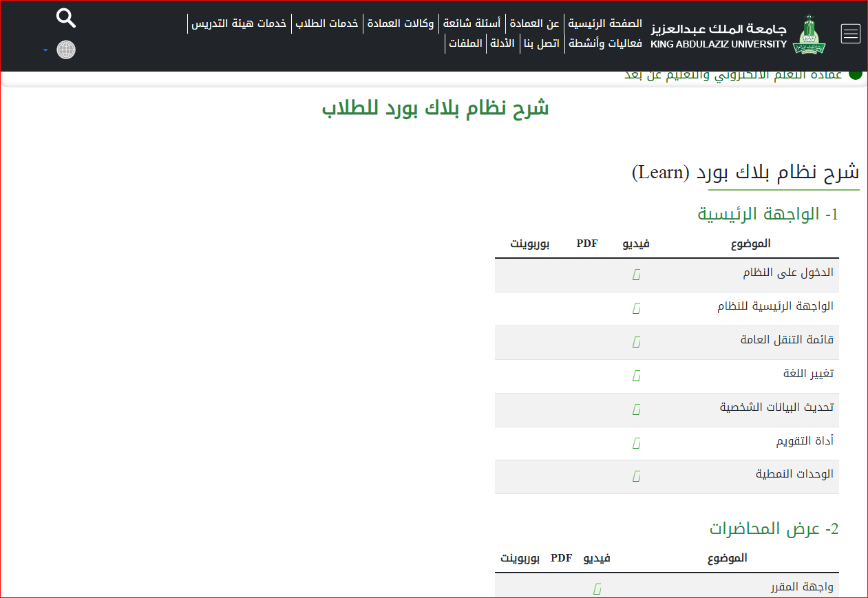868x598 pixels.
Task: Open video icon for قائمة التنقل العامة
Action: [x=637, y=342]
